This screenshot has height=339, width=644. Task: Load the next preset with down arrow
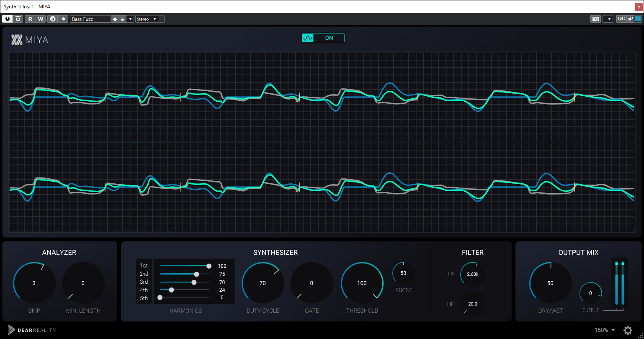(x=122, y=19)
